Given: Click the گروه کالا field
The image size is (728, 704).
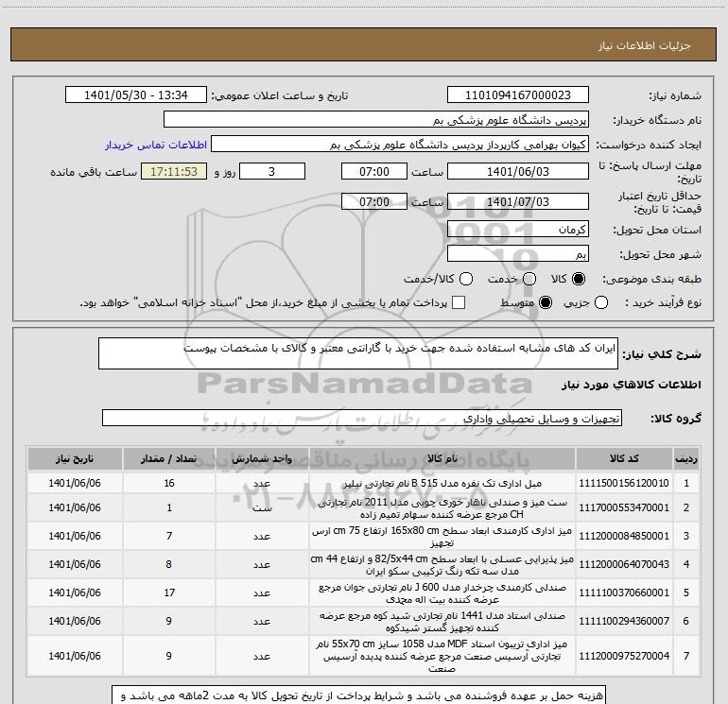Looking at the screenshot, I should [x=362, y=418].
